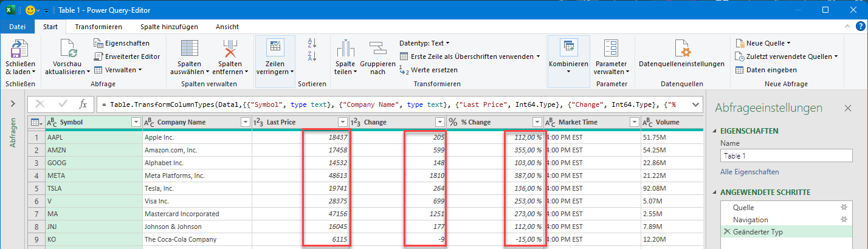Click the Zeilen verringern icon
Viewport: 868px width, 249px height.
(x=275, y=49)
